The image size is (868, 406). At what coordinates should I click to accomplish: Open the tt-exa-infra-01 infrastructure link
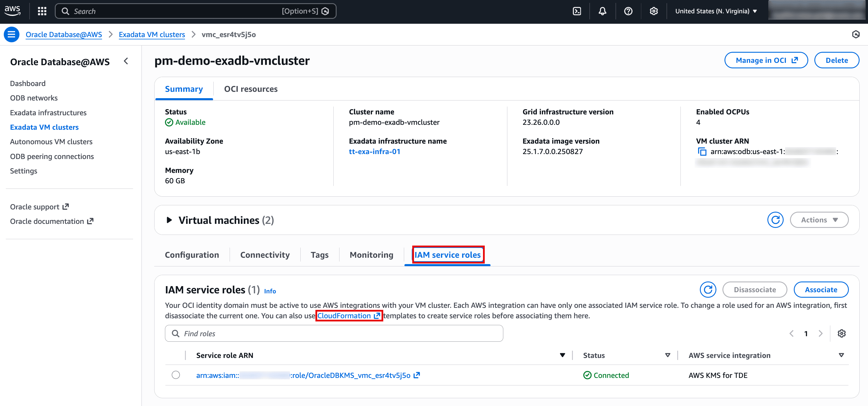click(374, 151)
